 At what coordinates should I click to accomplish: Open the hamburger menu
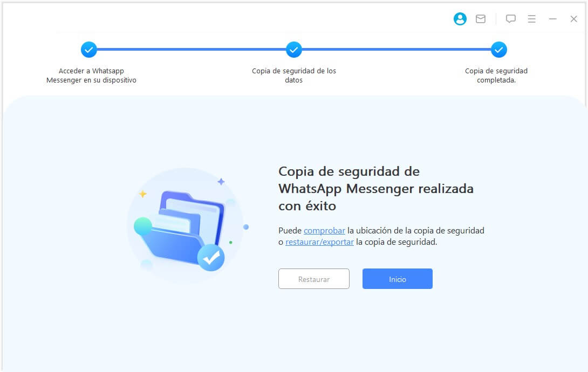click(x=531, y=18)
